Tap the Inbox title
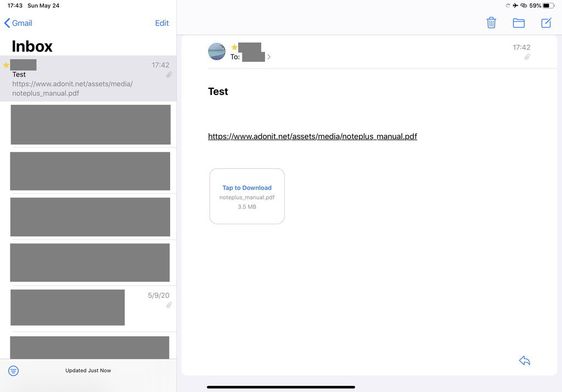This screenshot has height=392, width=562. 32,46
